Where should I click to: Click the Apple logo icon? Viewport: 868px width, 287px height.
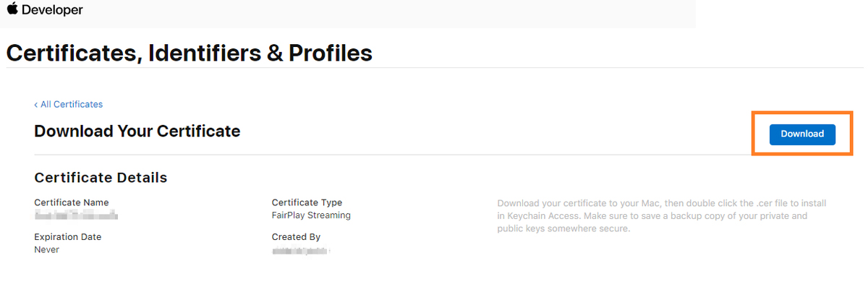(12, 9)
